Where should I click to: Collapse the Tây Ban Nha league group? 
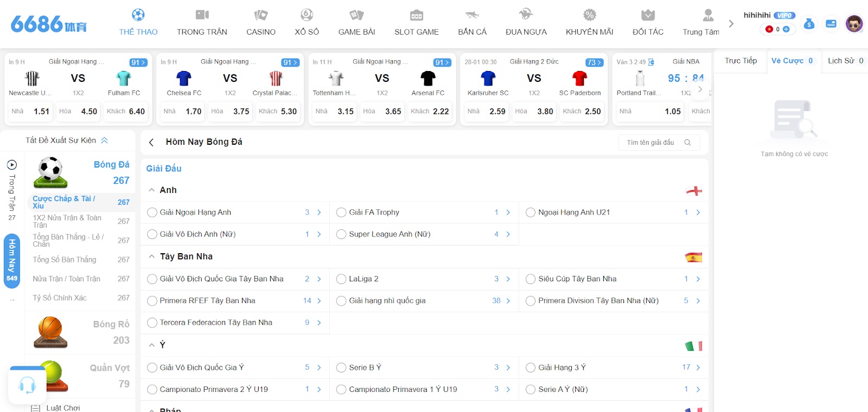pos(152,256)
